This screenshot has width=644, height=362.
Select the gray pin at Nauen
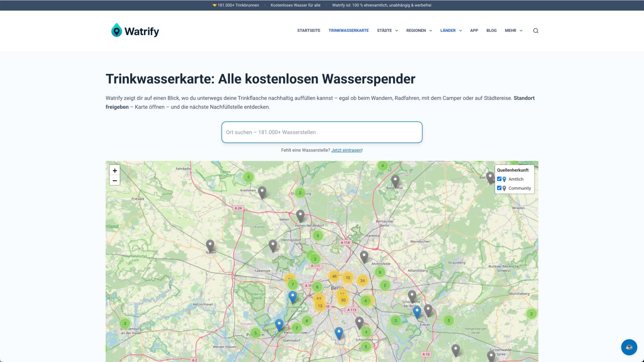coord(210,246)
